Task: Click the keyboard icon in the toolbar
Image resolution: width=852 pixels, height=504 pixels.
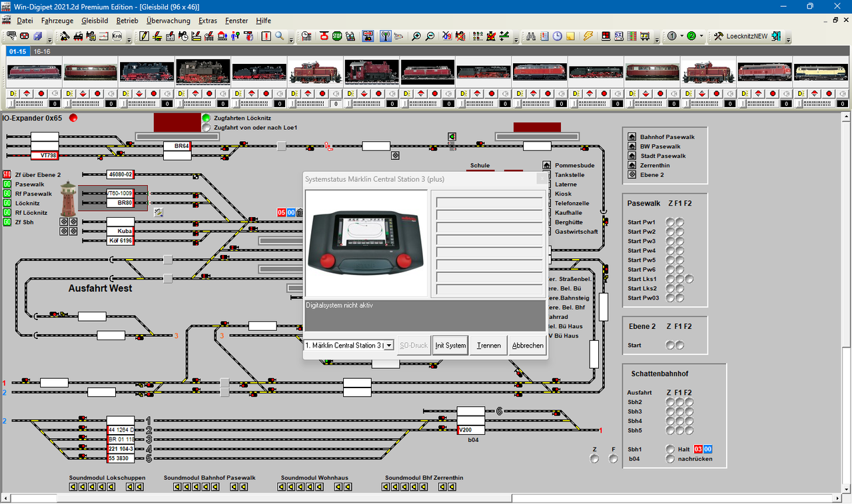Action: (11, 36)
